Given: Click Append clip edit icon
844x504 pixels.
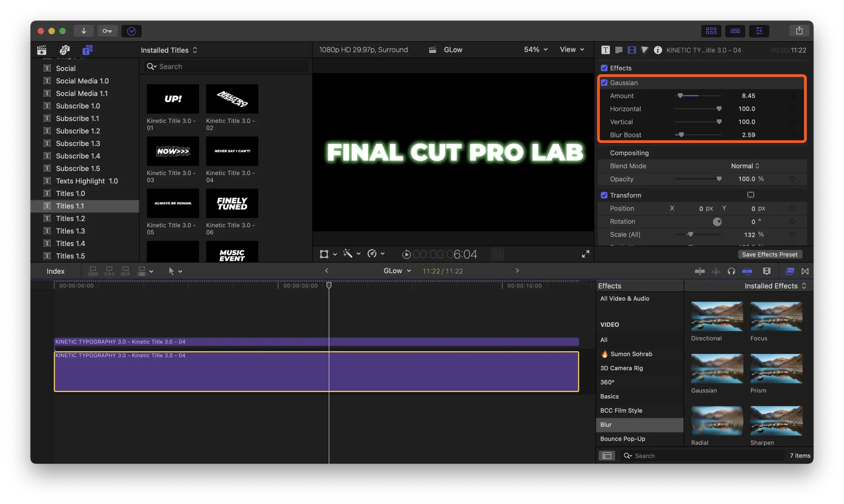Looking at the screenshot, I should pyautogui.click(x=125, y=271).
